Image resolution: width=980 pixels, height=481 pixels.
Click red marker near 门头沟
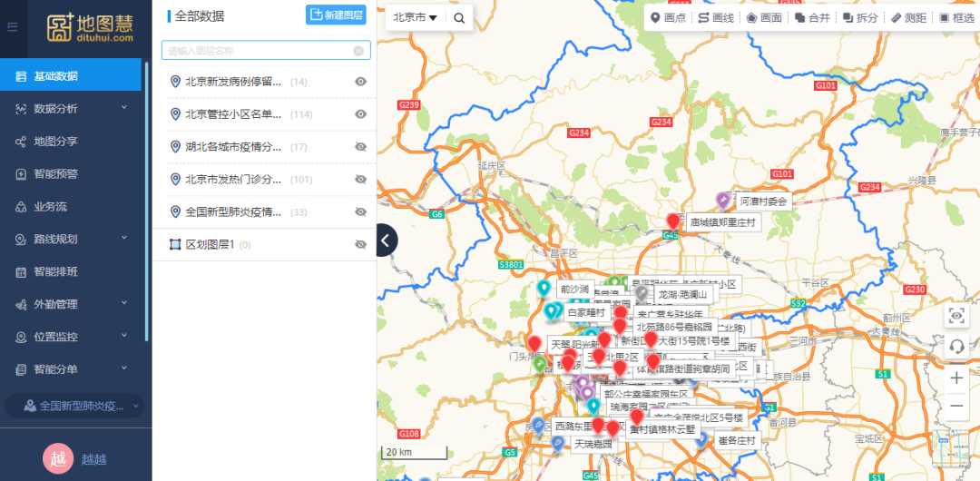tap(534, 344)
